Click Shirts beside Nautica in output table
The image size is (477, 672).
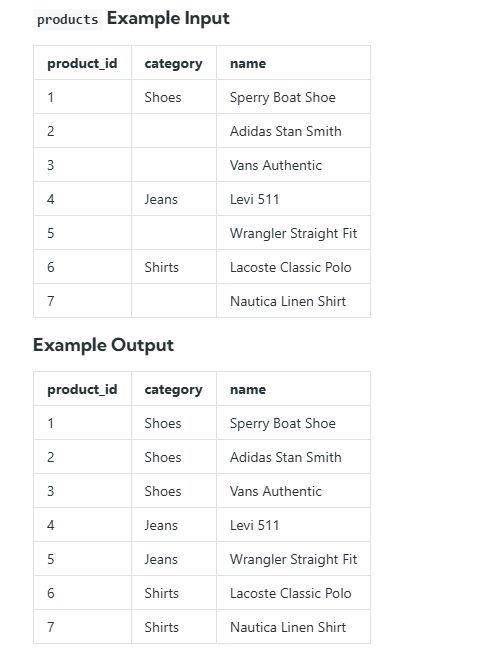click(161, 627)
